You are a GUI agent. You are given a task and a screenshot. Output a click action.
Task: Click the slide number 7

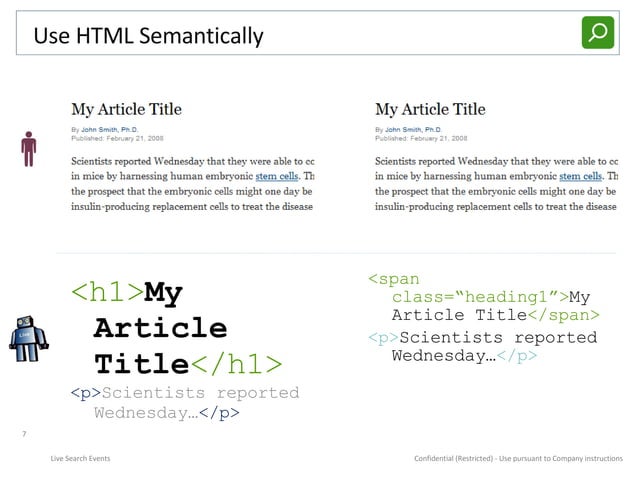[x=23, y=433]
